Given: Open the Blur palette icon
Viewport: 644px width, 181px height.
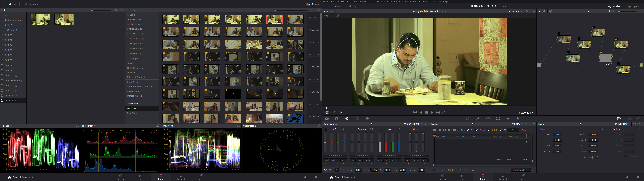Looking at the screenshot, I should pos(508,119).
